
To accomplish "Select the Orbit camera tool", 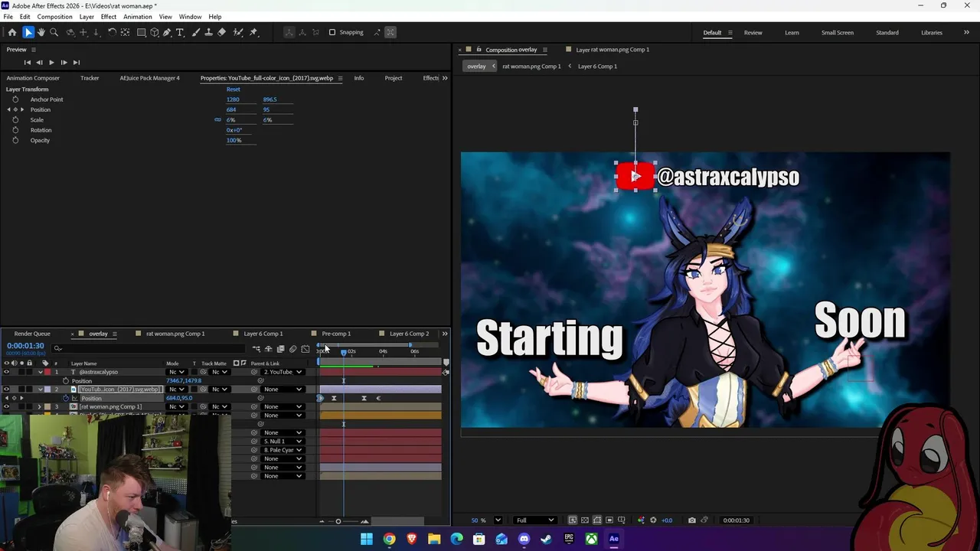I will tap(71, 32).
